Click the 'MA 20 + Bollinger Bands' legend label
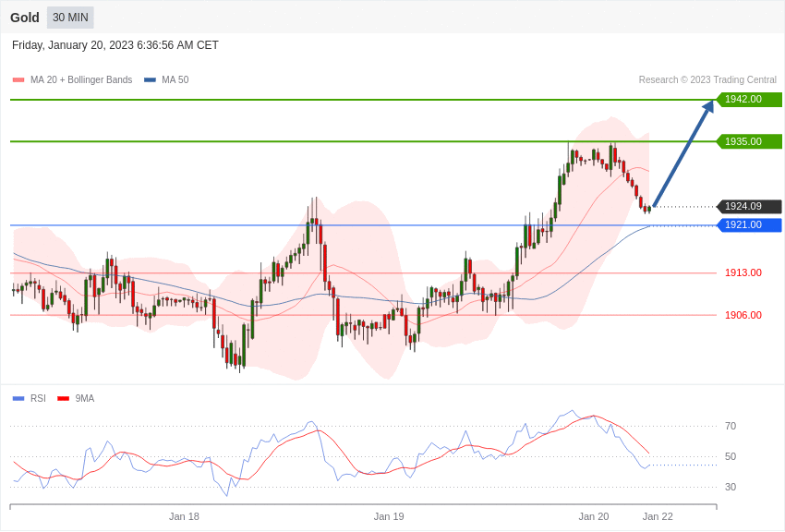This screenshot has width=785, height=532. coord(81,79)
